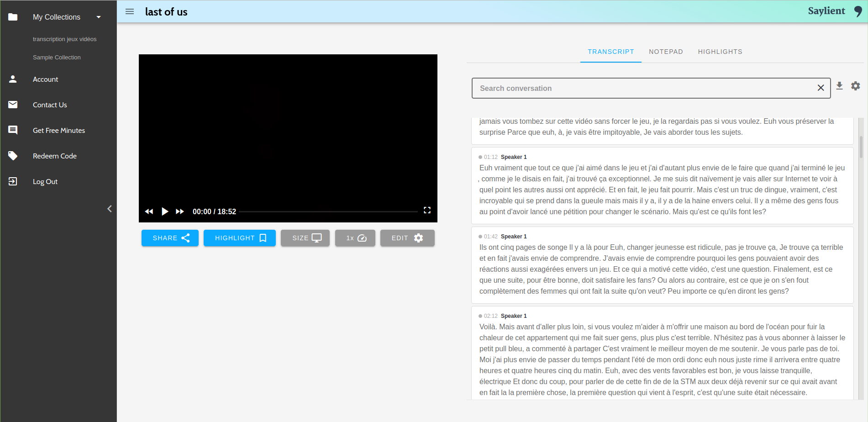Viewport: 868px width, 422px height.
Task: Click the 'last of us' title
Action: coord(166,12)
